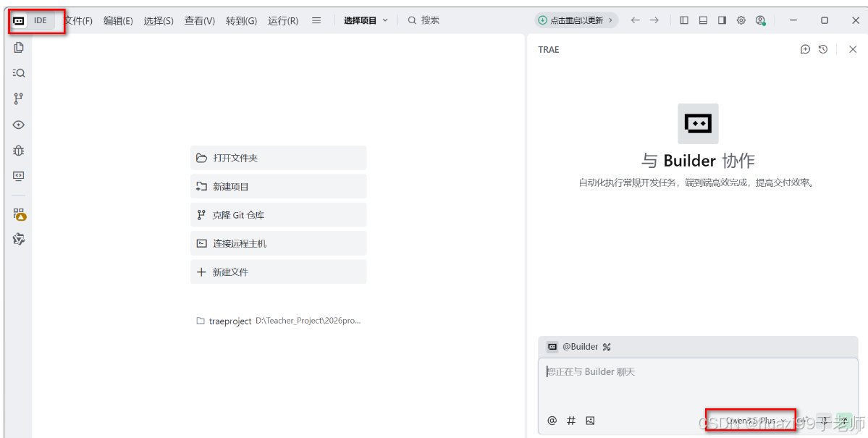Open the 选择(S) menu
The height and width of the screenshot is (438, 868).
[159, 20]
